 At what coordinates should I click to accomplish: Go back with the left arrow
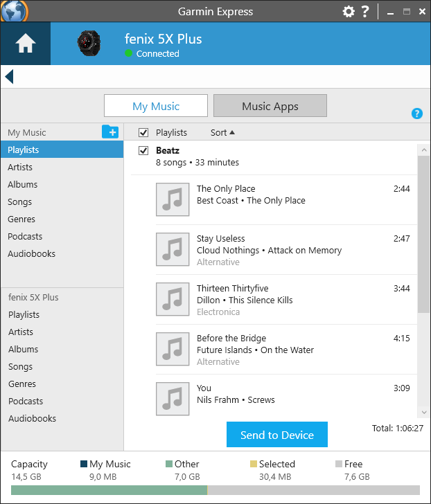coord(9,76)
